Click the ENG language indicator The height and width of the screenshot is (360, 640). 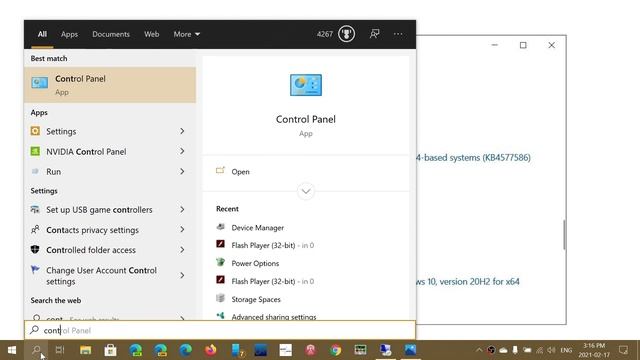566,350
